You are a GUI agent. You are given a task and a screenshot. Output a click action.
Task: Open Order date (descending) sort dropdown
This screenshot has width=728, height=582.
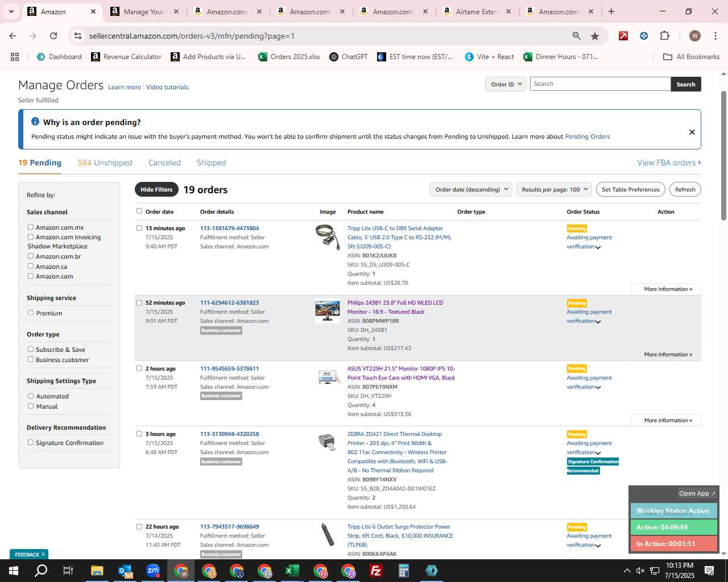click(x=471, y=190)
